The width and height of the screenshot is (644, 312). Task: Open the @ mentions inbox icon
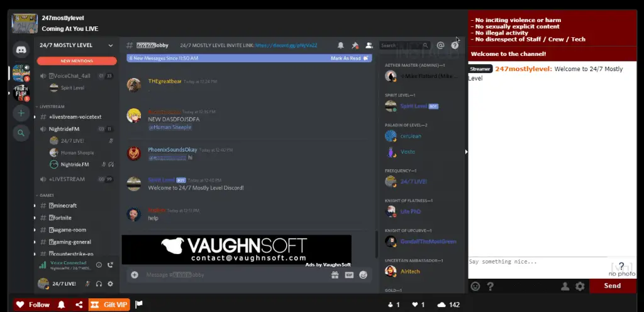pyautogui.click(x=440, y=45)
